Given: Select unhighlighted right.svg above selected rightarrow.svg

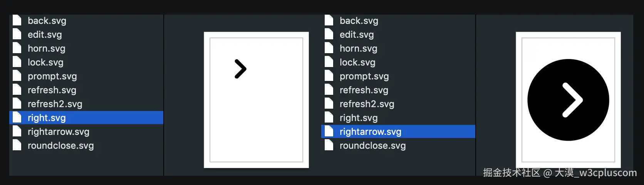Looking at the screenshot, I should click(358, 118).
